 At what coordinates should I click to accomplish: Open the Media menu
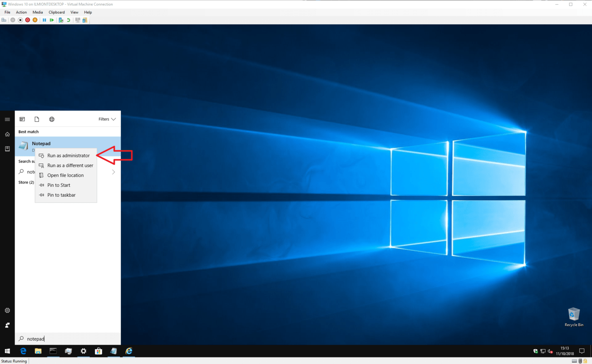point(37,12)
